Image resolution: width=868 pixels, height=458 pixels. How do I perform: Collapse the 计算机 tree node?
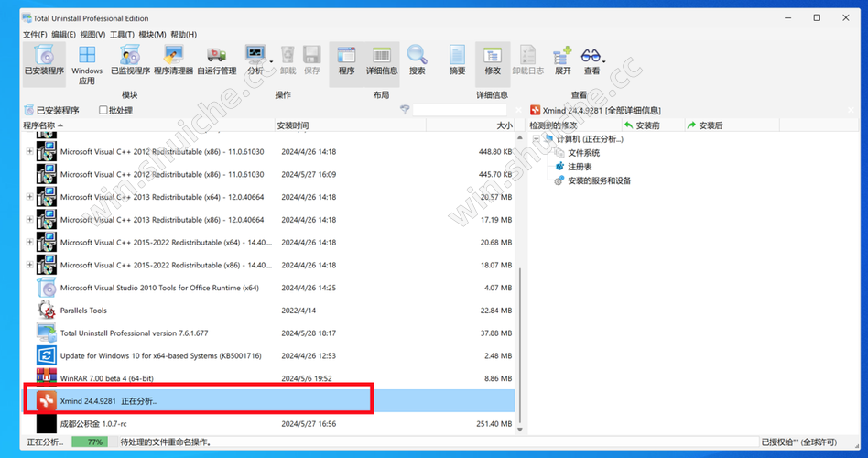pos(537,139)
